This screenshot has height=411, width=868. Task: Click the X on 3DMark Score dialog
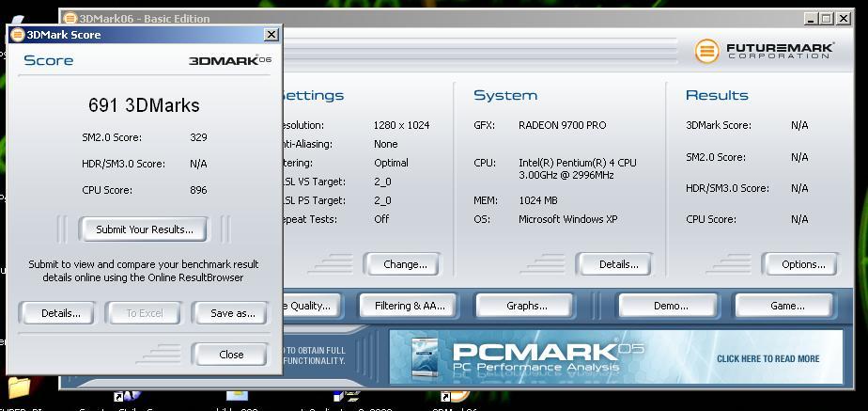(271, 35)
